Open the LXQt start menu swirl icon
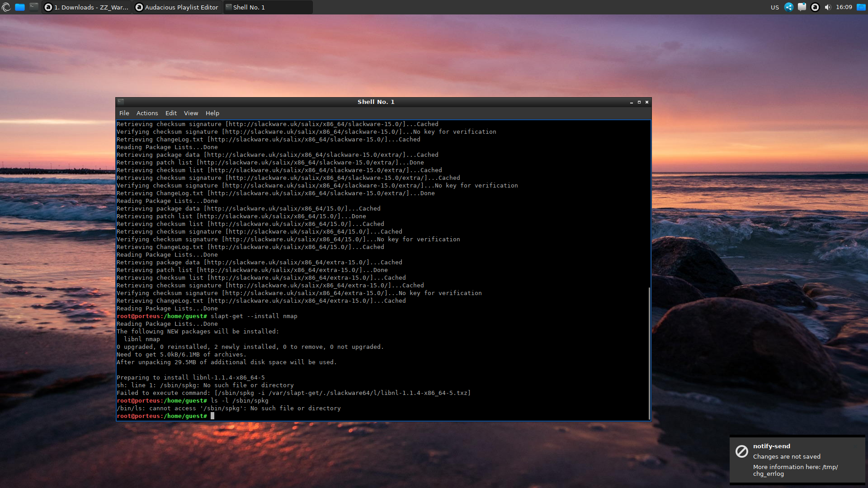This screenshot has height=488, width=868. pos(6,7)
